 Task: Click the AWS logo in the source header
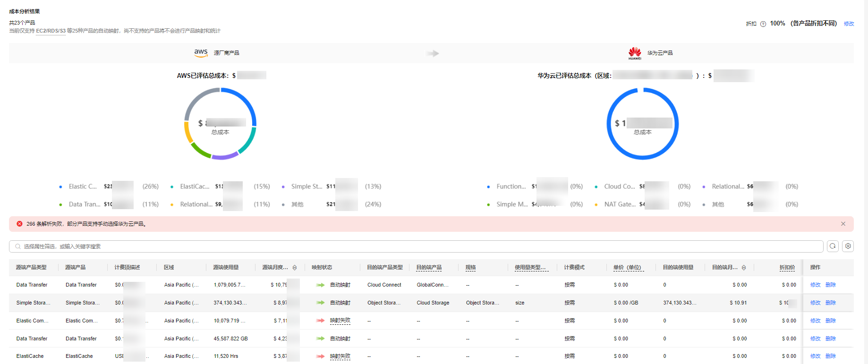click(x=201, y=53)
